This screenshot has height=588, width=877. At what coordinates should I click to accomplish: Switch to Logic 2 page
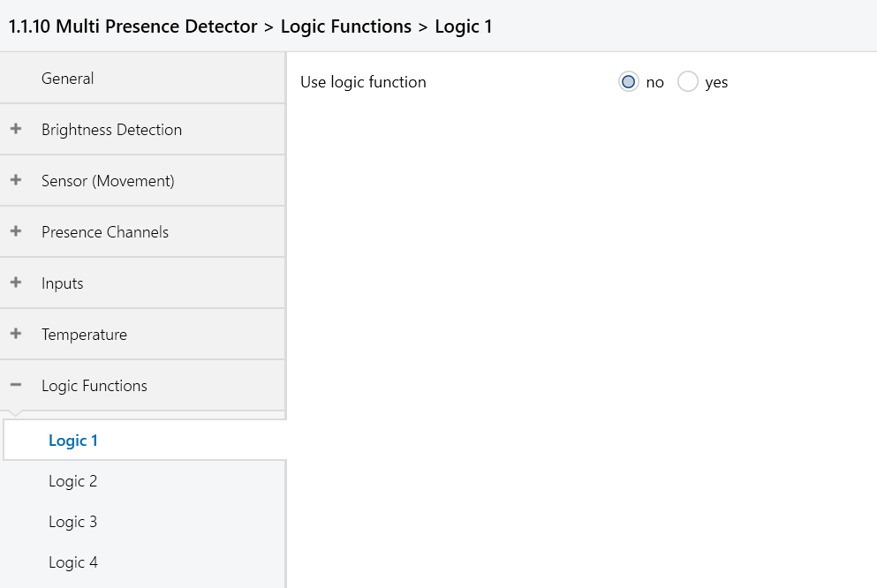(145, 481)
